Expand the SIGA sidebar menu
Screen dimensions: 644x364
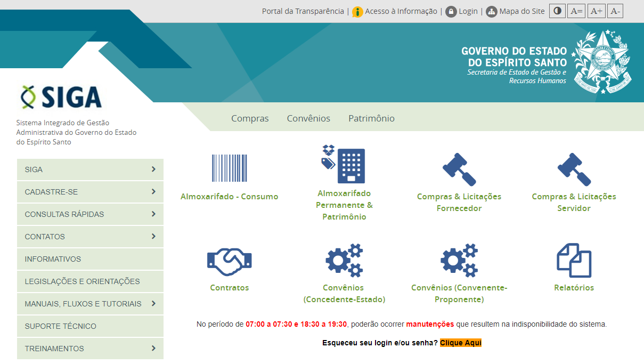90,169
